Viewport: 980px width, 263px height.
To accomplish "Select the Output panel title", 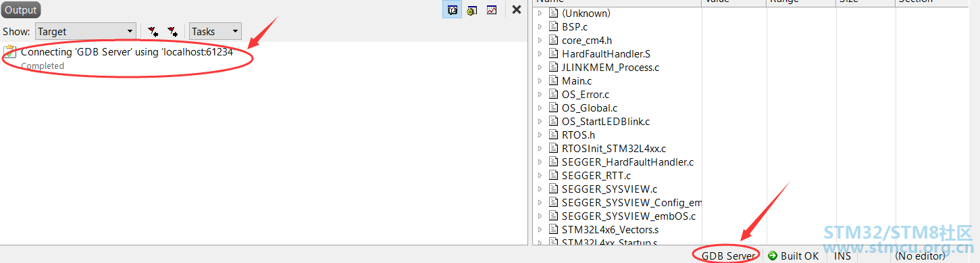I will click(21, 10).
